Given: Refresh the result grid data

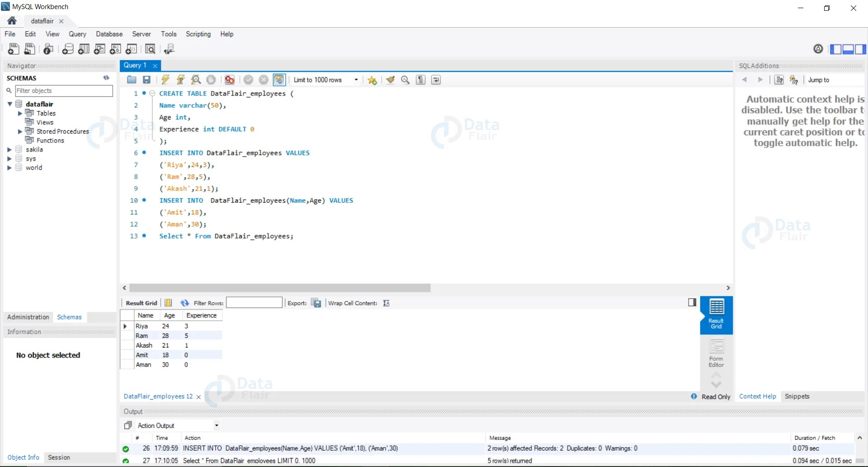Looking at the screenshot, I should (184, 303).
